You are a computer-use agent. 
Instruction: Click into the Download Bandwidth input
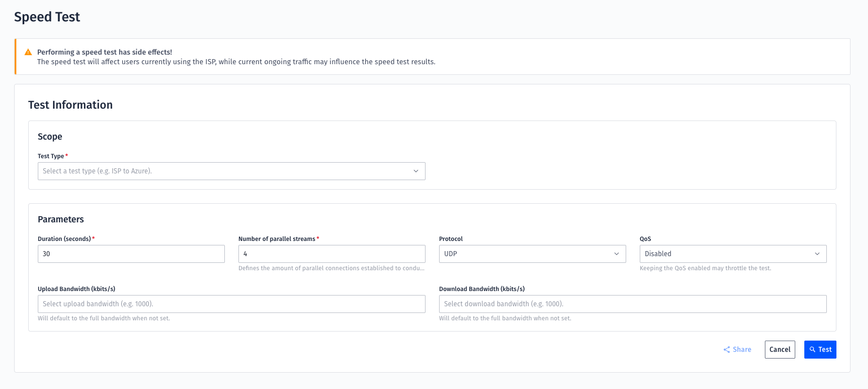click(x=632, y=304)
